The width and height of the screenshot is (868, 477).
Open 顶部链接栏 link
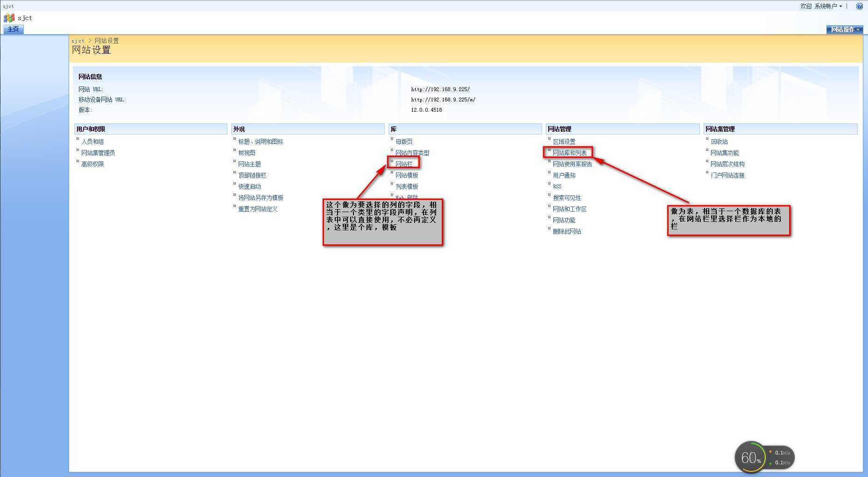click(x=252, y=175)
